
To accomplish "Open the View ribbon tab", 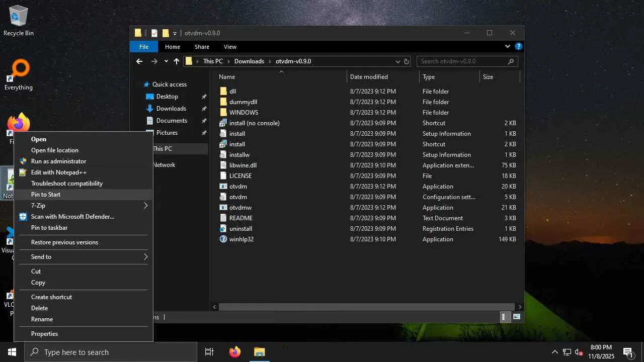I will pos(230,47).
